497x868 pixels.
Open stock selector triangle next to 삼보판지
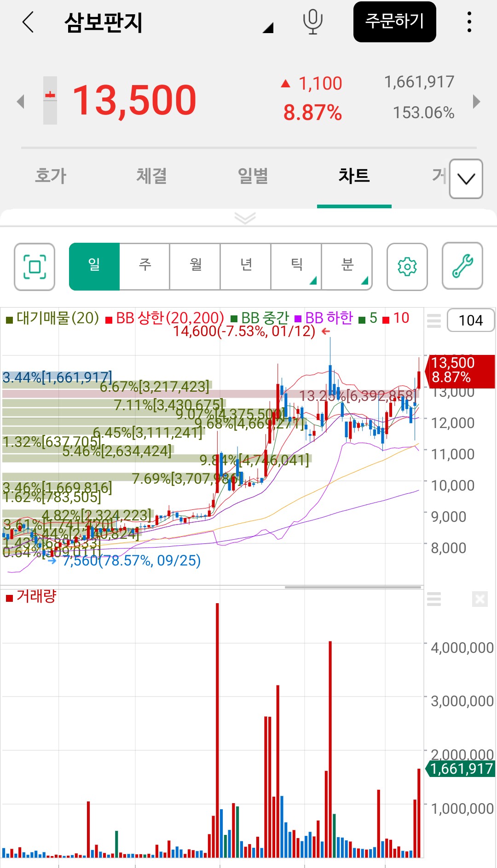[268, 28]
